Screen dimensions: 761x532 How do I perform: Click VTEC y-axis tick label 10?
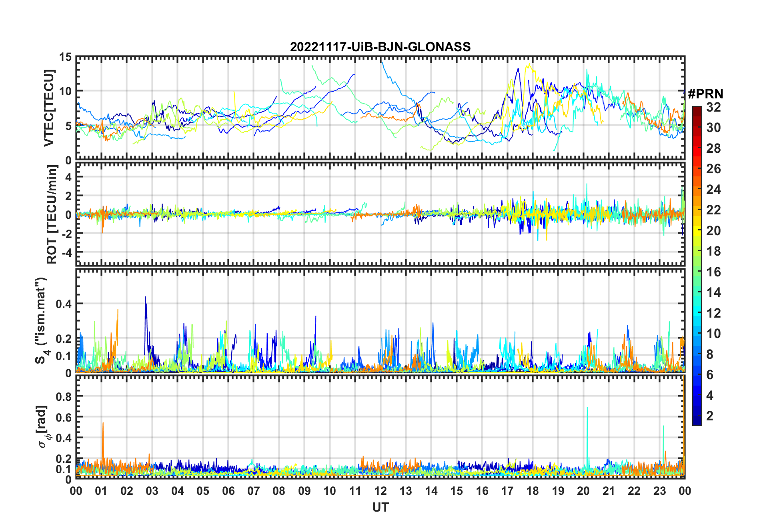tap(65, 91)
